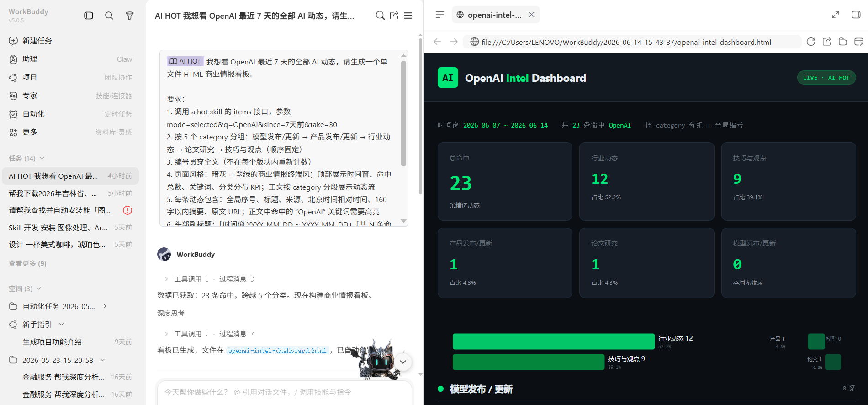Select the AI HOT OpenAI task
This screenshot has height=405, width=868.
tap(70, 176)
